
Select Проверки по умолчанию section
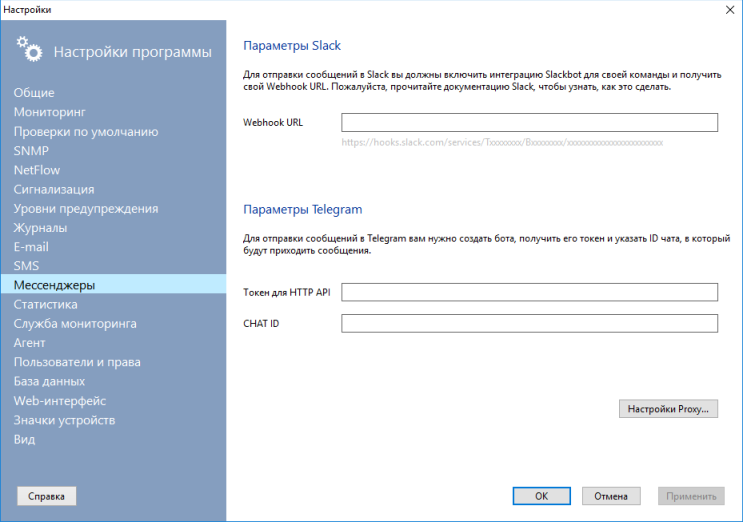coord(86,132)
